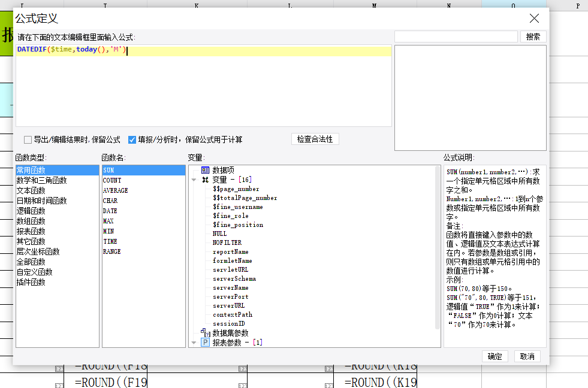Click inside the formula editing text area
This screenshot has width=588, height=388.
pyautogui.click(x=204, y=86)
